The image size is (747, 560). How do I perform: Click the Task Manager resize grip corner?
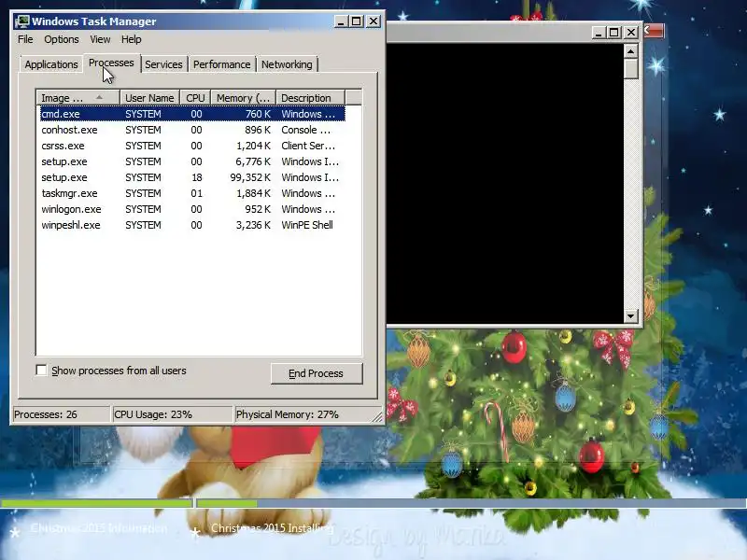[x=377, y=417]
